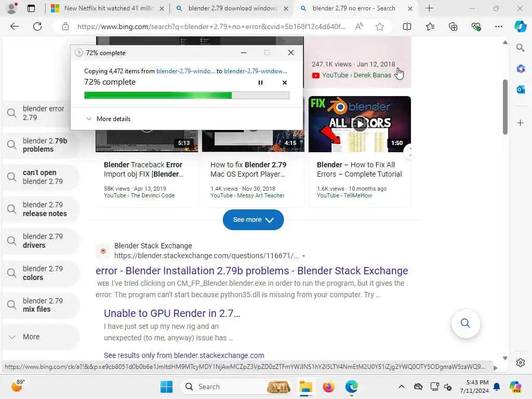Screen dimensions: 532x399
Task: Open YouTube Derek Banas video source
Action: pyautogui.click(x=352, y=75)
